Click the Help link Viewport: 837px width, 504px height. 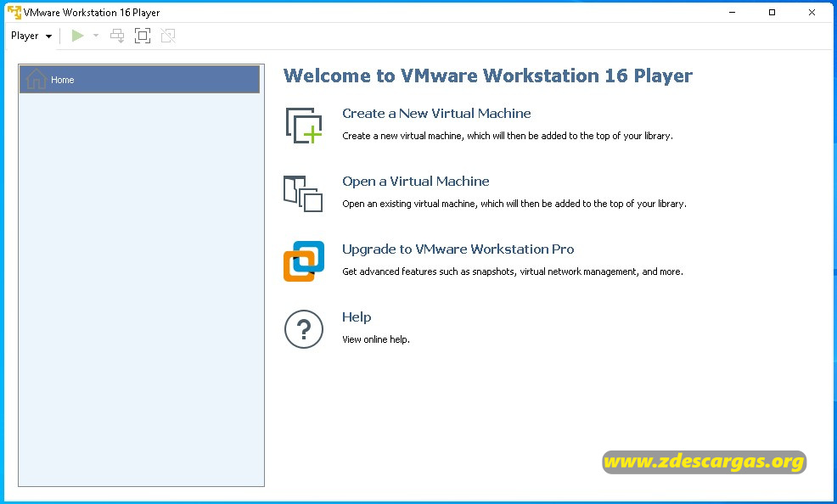[357, 316]
